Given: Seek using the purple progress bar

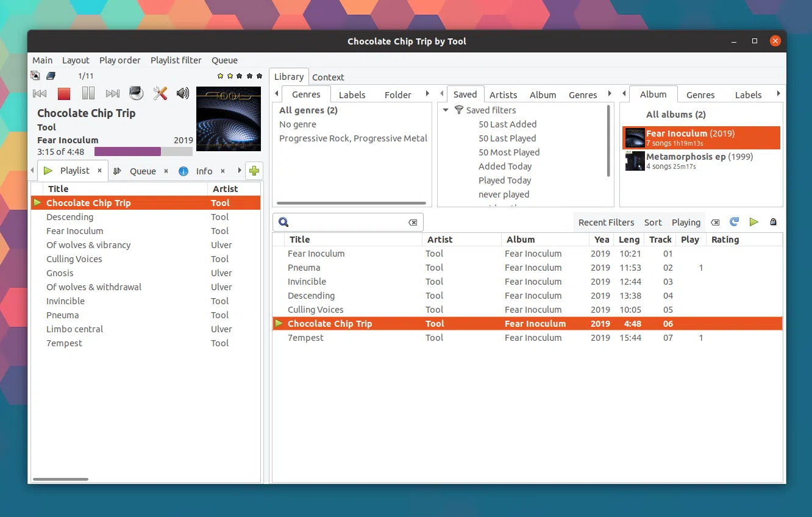Looking at the screenshot, I should point(143,152).
